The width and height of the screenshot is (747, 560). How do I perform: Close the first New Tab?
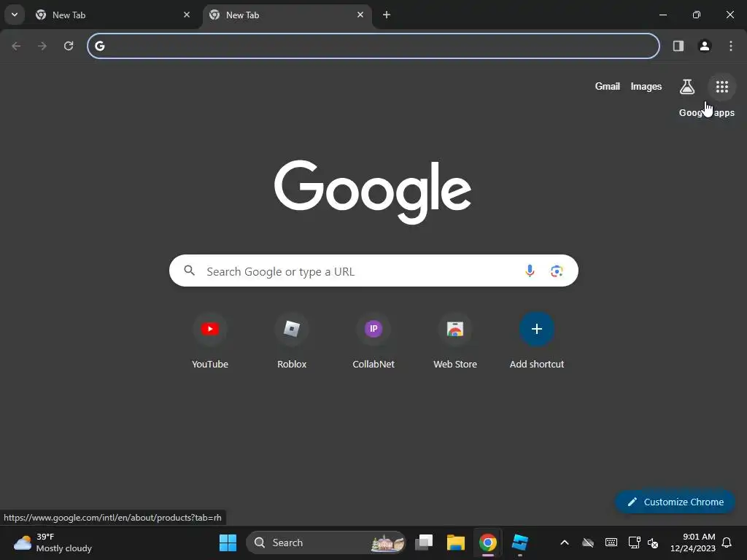tap(187, 15)
